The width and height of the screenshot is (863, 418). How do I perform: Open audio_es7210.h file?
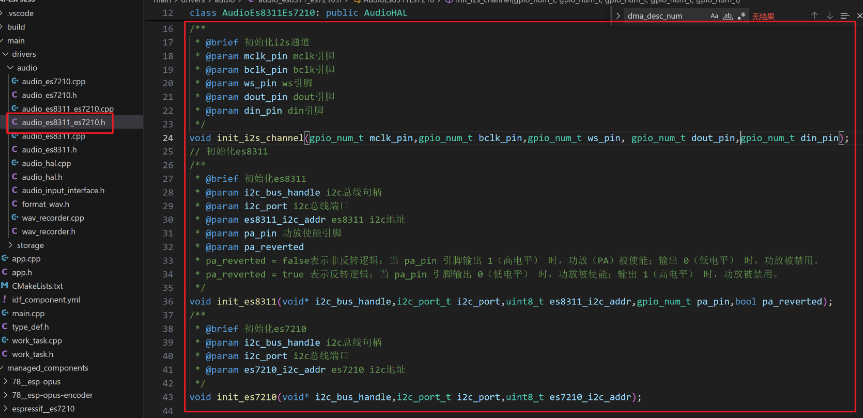[48, 95]
